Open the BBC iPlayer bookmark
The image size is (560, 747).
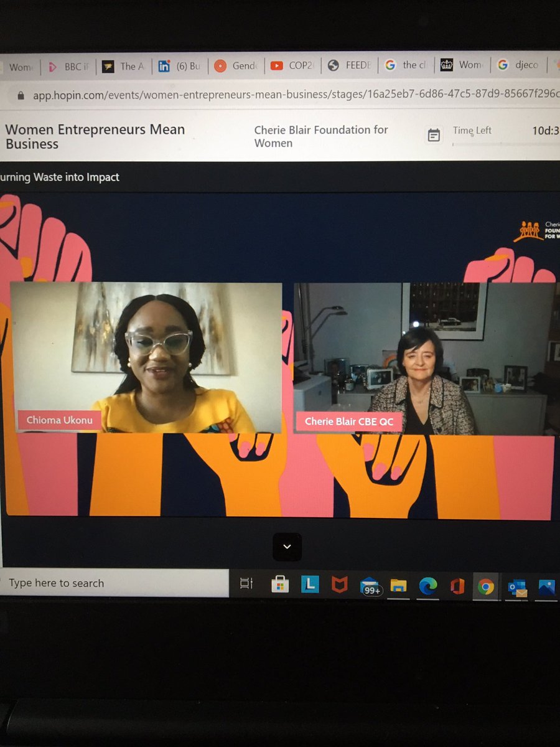tap(68, 65)
